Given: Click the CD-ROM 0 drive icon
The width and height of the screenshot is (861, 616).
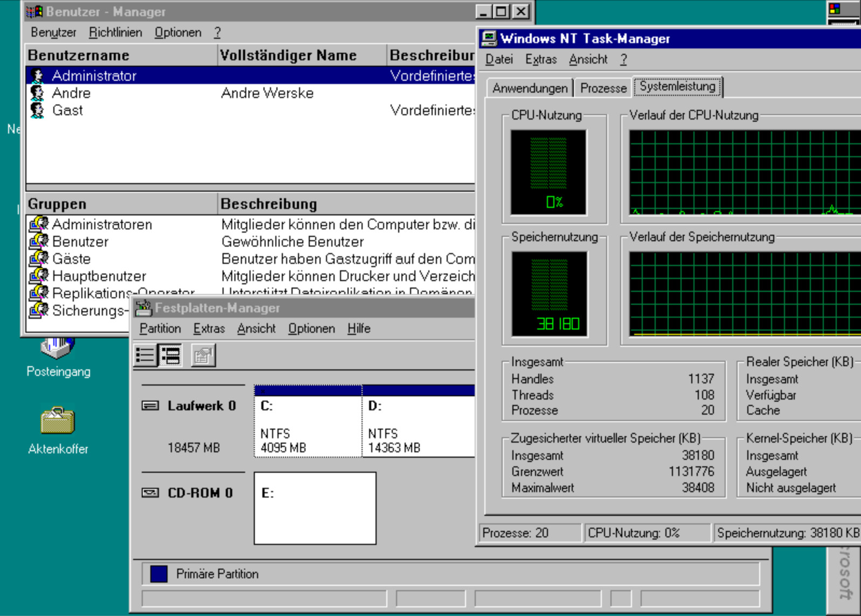Looking at the screenshot, I should pos(150,493).
